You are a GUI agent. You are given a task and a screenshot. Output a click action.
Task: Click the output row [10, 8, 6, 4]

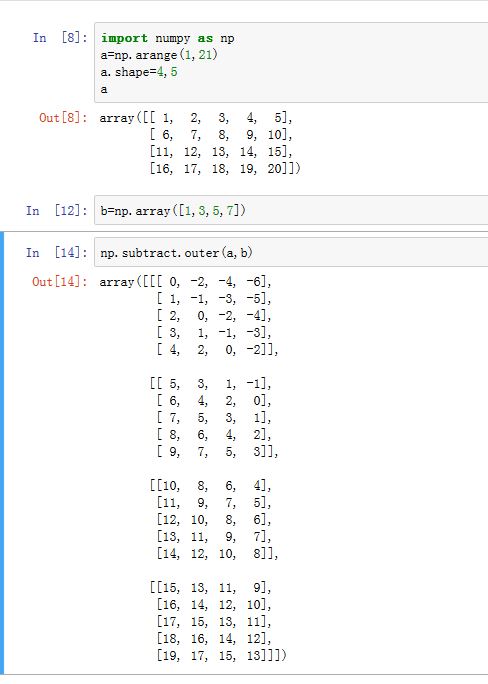coord(211,486)
